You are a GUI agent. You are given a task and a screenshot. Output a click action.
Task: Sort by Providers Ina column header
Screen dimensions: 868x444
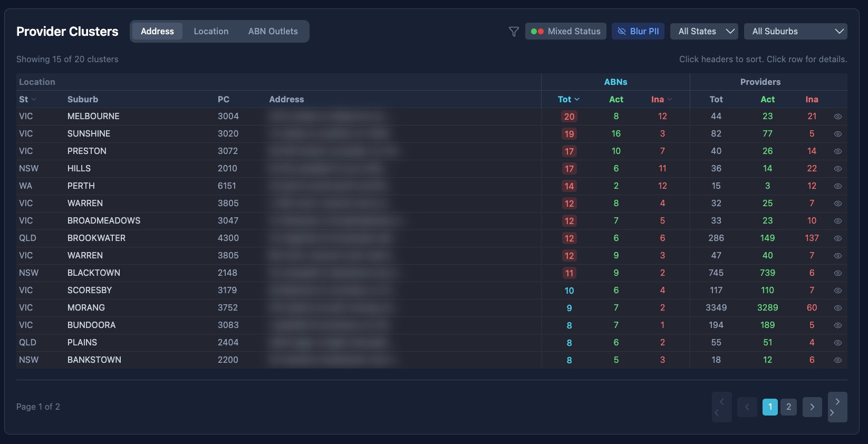(812, 99)
